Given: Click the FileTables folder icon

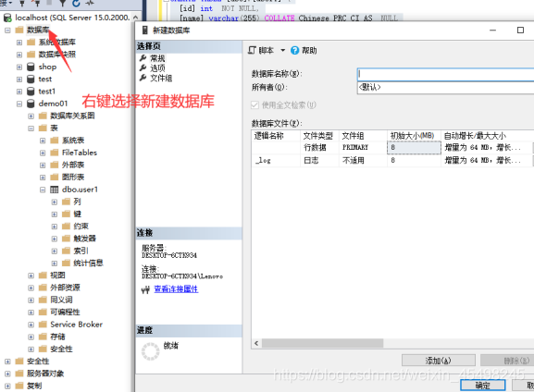Looking at the screenshot, I should point(55,153).
